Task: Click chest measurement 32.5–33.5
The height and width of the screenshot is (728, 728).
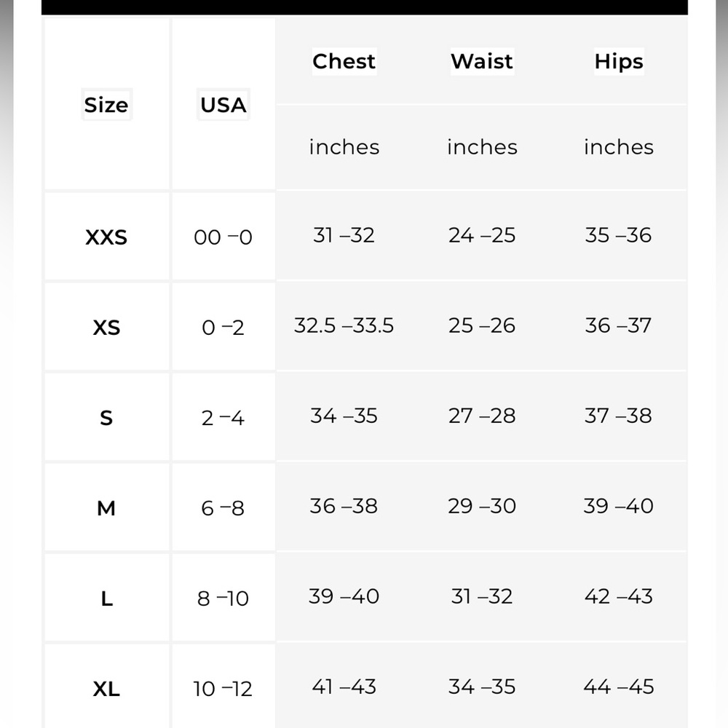Action: 344,325
